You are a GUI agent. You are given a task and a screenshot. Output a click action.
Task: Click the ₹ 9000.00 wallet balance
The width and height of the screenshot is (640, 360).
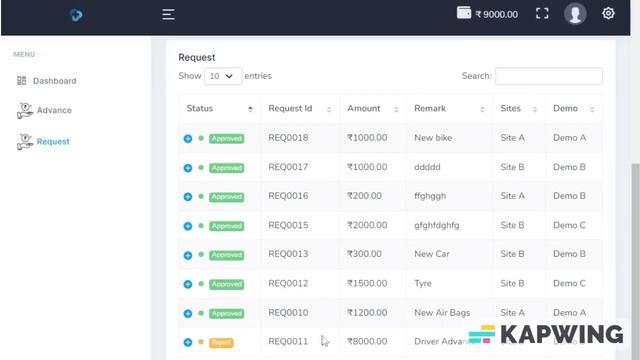point(497,14)
